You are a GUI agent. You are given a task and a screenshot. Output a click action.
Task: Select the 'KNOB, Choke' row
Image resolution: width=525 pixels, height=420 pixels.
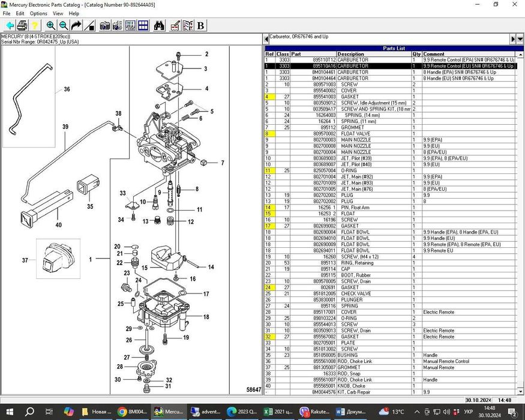(390, 386)
